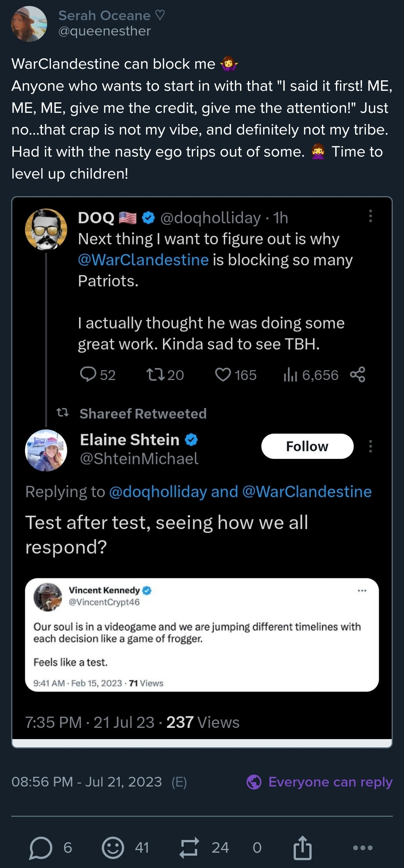Tap the comment bubble icon with 6 replies
The height and width of the screenshot is (868, 404).
(41, 847)
